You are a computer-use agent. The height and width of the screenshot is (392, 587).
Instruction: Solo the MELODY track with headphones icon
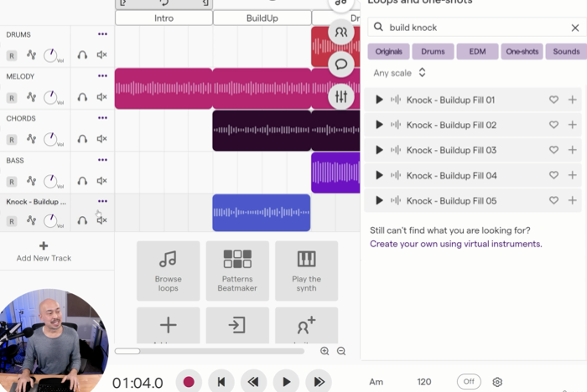point(82,97)
